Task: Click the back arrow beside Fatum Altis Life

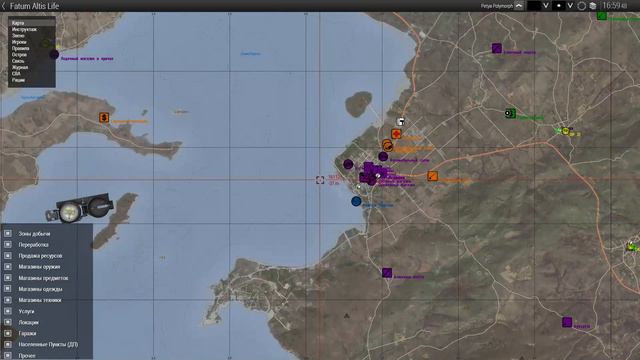Action: point(4,6)
